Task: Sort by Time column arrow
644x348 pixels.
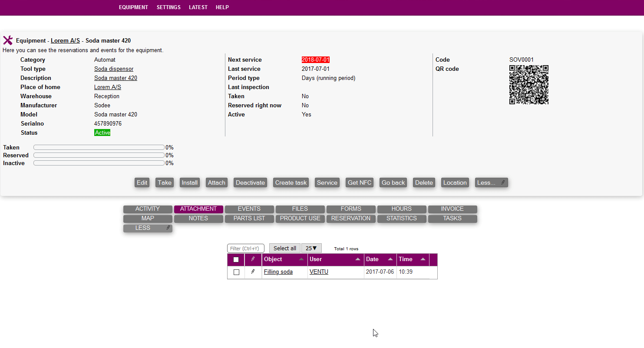Action: point(423,259)
